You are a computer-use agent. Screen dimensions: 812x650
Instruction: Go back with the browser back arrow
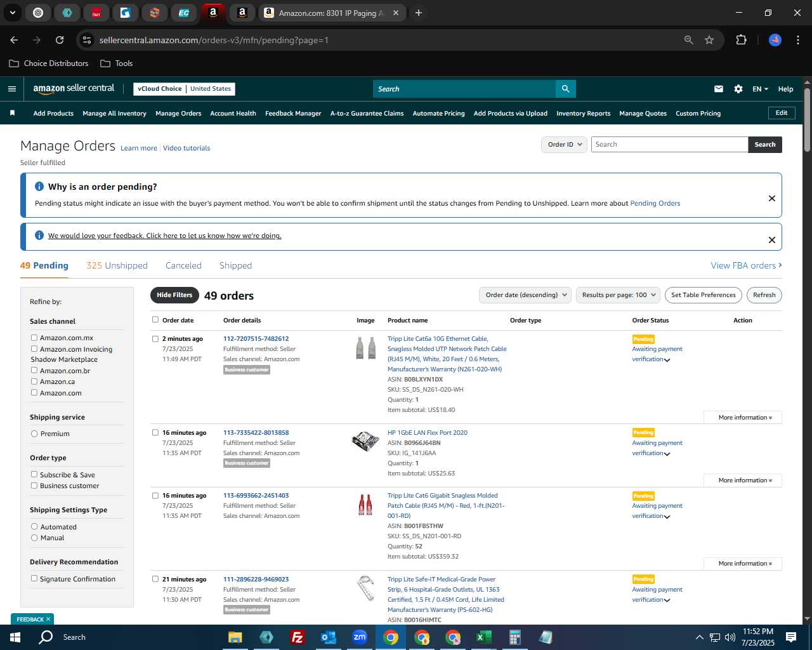point(14,40)
